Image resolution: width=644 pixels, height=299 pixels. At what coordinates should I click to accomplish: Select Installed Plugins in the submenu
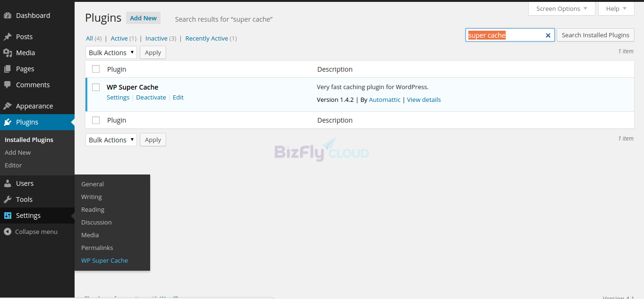(x=29, y=140)
